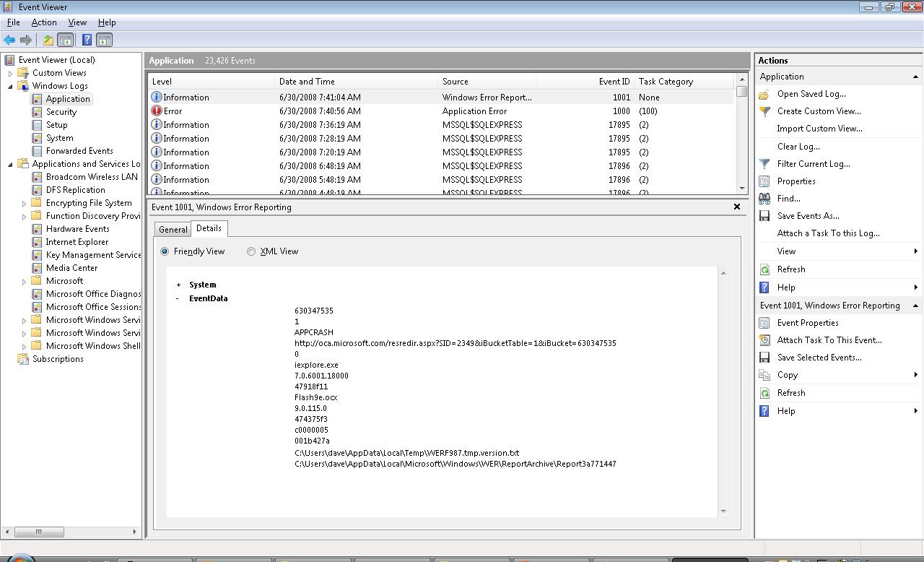
Task: Click the Create Custom View funnel icon
Action: tap(764, 111)
